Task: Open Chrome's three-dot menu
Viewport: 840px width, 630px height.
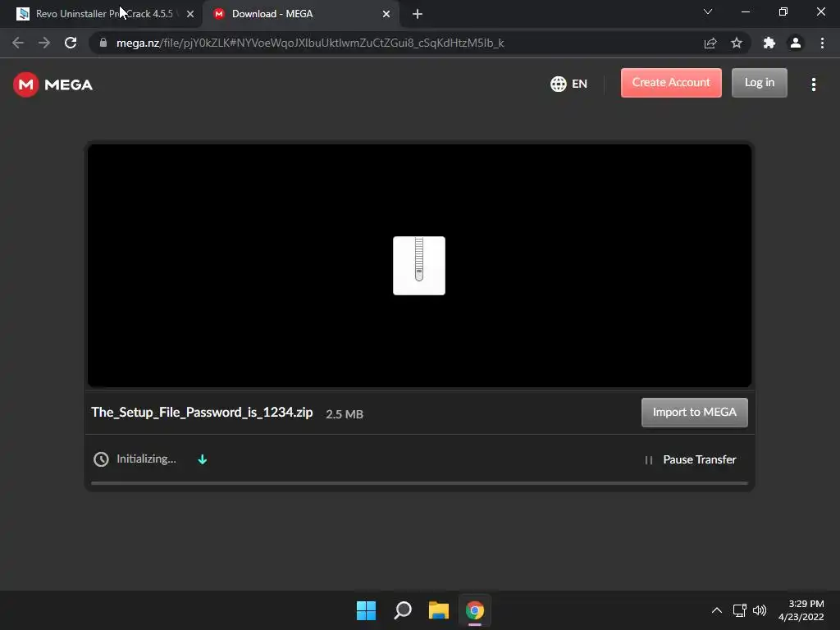Action: [x=822, y=43]
